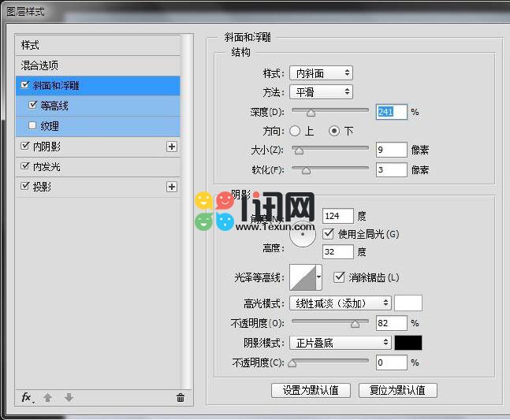Select the 内阴影 style row
The width and height of the screenshot is (510, 420).
pos(98,147)
